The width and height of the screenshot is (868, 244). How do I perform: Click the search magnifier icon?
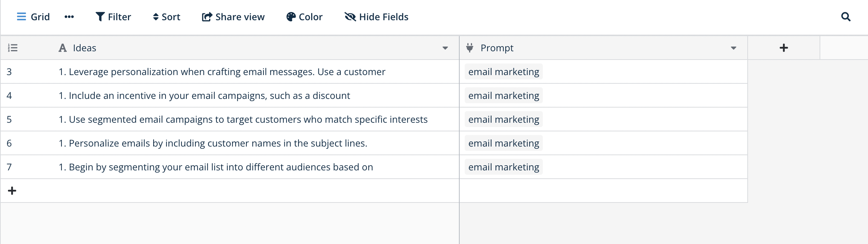pos(846,17)
